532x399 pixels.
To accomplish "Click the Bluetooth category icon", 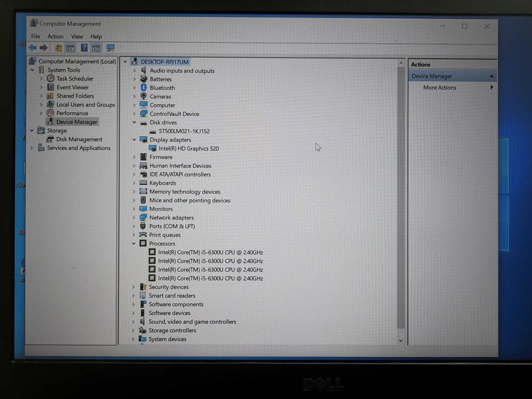I will (144, 88).
